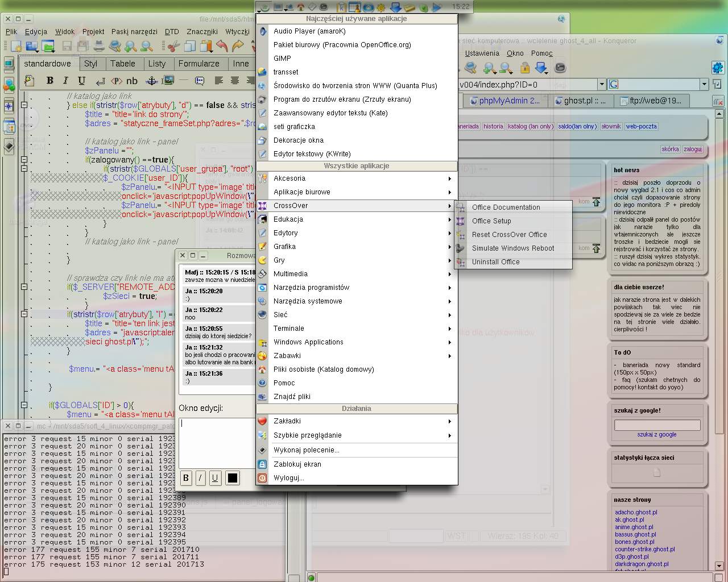
Task: Open the Konqueror URL history dropdown
Action: click(x=602, y=85)
